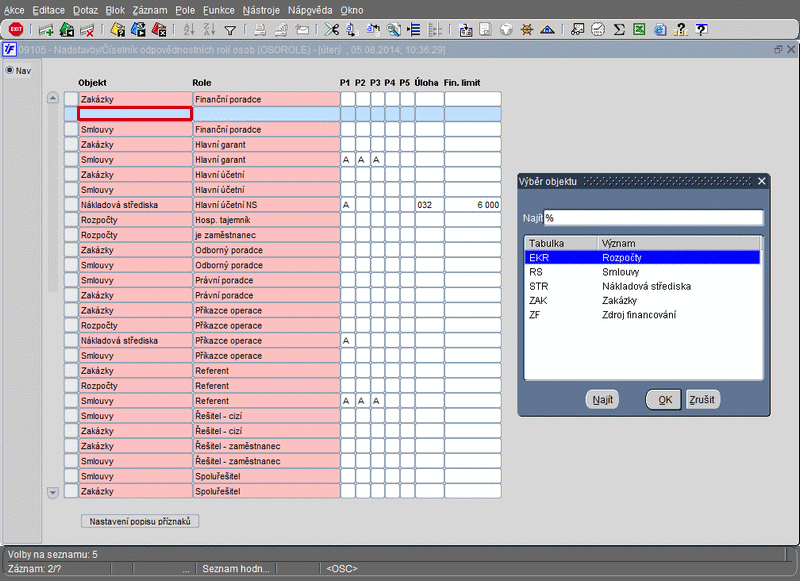This screenshot has height=581, width=800.
Task: Select RS Smlouvy row in list
Action: point(642,272)
